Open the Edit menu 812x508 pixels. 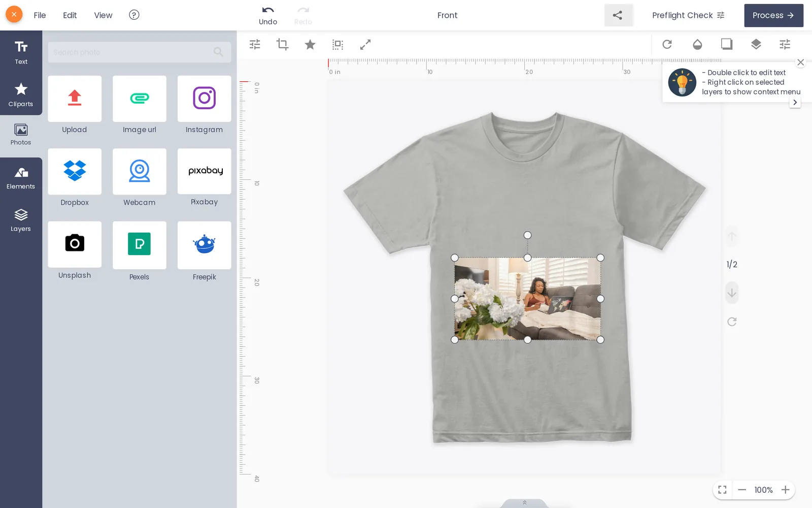[x=70, y=15]
